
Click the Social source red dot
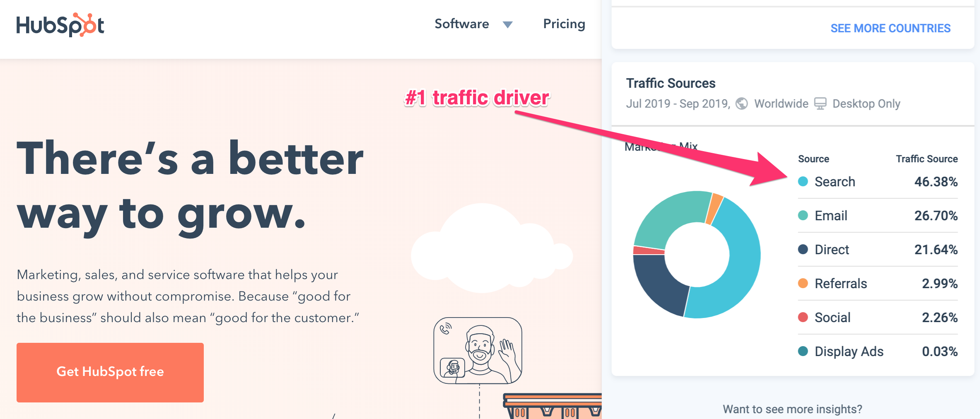tap(803, 317)
